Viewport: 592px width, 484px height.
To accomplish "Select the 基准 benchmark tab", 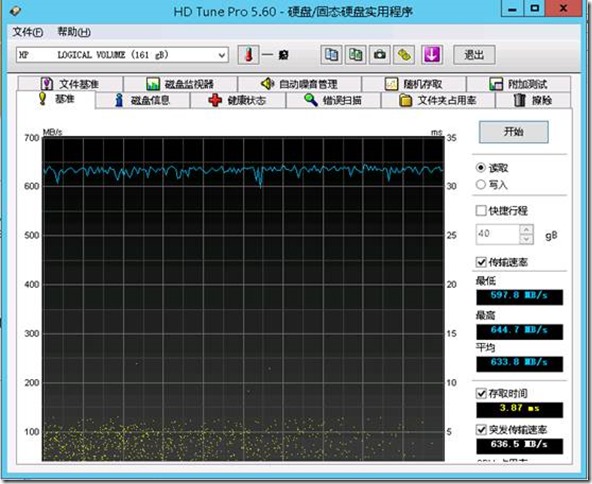I will click(x=56, y=100).
